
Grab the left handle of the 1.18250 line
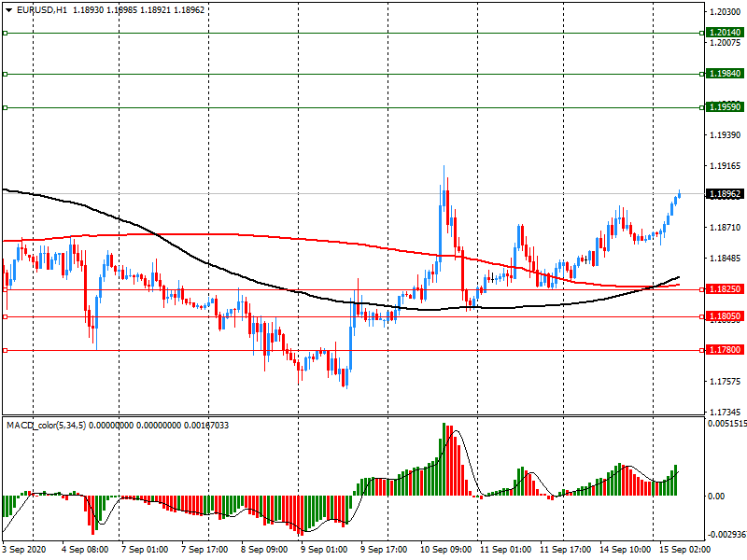6,289
